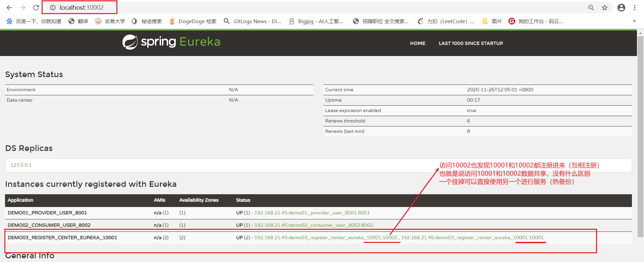644x262 pixels.
Task: Click the Availability Zones column header
Action: coord(199,200)
